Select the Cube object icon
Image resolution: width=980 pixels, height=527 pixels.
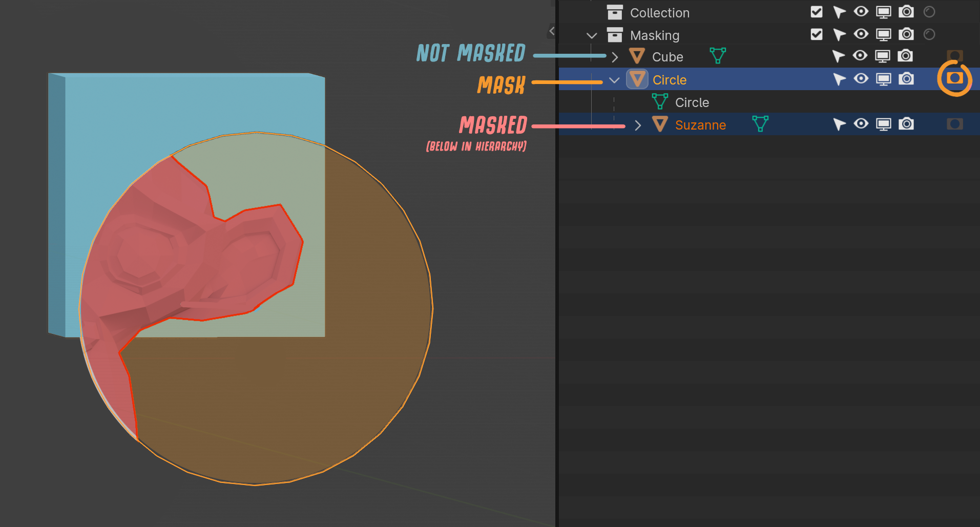[637, 56]
